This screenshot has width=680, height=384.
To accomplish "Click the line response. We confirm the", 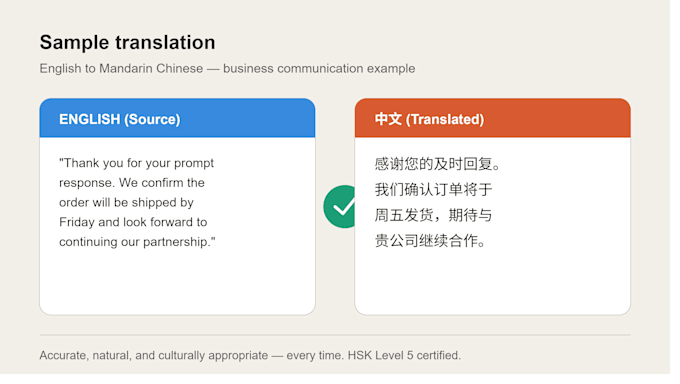I will click(132, 183).
